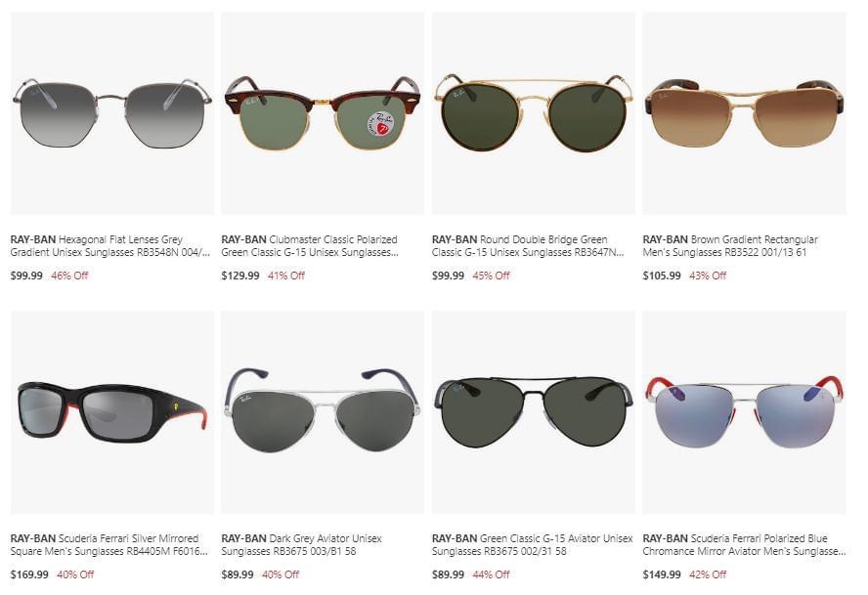
Task: Click the $149.99 Blue Chromance price
Action: point(662,574)
